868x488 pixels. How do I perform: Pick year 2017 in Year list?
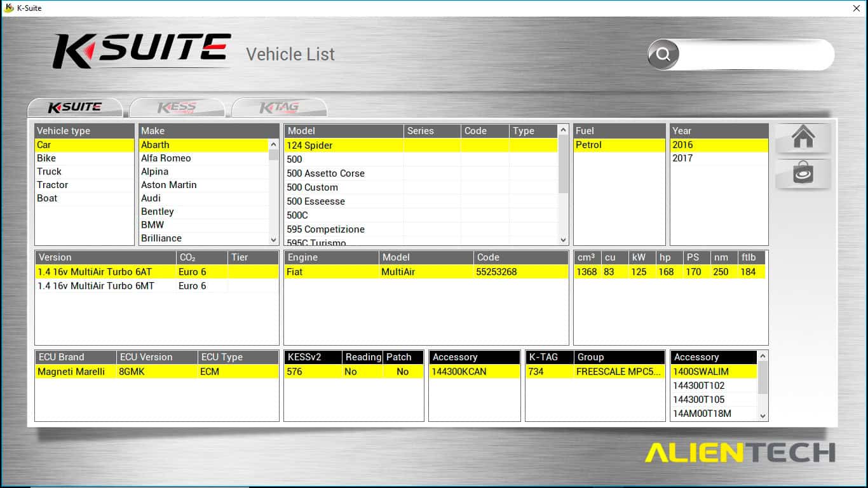pyautogui.click(x=682, y=158)
